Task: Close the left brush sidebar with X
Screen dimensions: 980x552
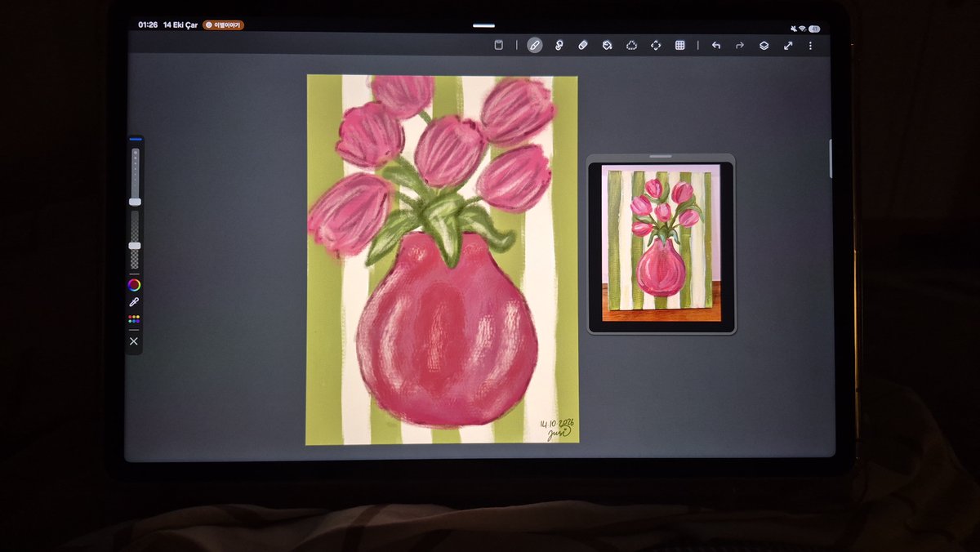Action: pyautogui.click(x=134, y=341)
